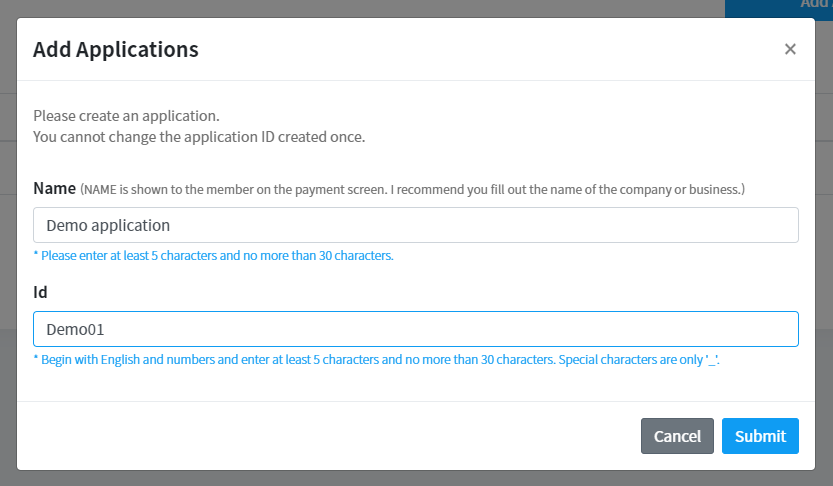Click the "cannot change the application ID" notice
Screen dimensions: 833x486
point(199,137)
